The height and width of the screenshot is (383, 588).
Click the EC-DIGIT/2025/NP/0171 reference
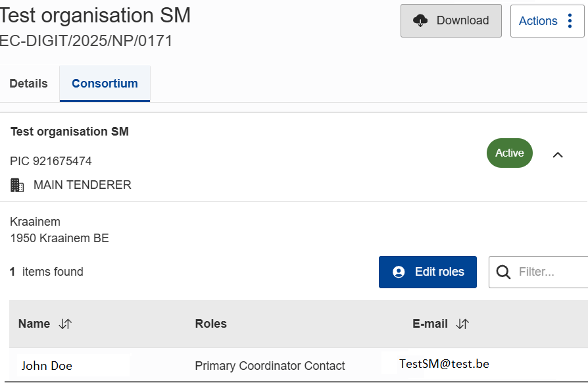86,41
